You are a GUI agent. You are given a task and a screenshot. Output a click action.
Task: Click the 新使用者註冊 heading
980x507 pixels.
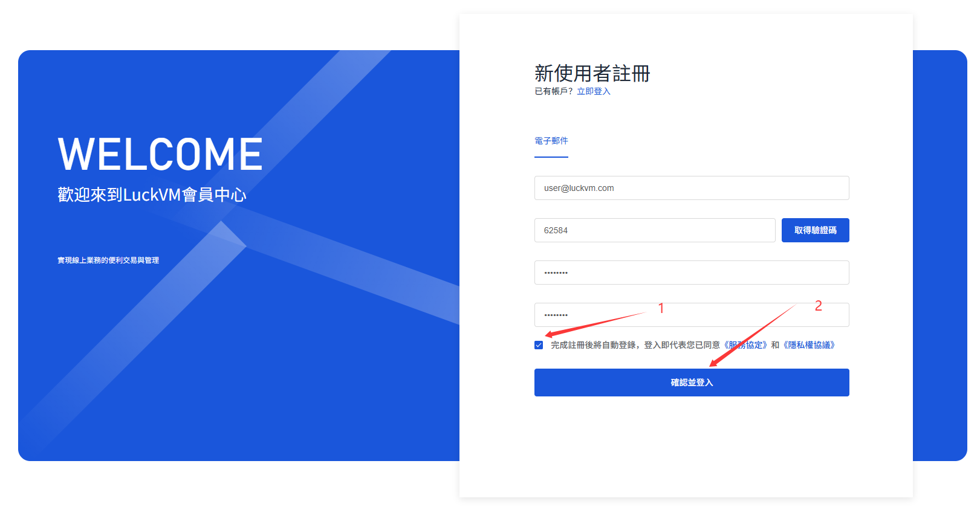tap(592, 73)
